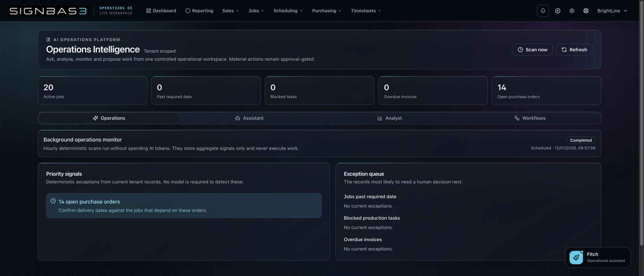The width and height of the screenshot is (644, 276).
Task: Click the Workflows tab icon
Action: tap(517, 118)
